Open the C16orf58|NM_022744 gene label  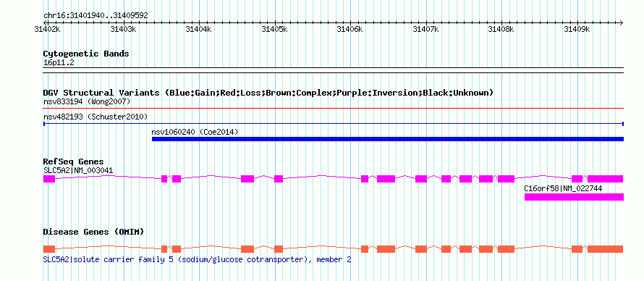[564, 188]
